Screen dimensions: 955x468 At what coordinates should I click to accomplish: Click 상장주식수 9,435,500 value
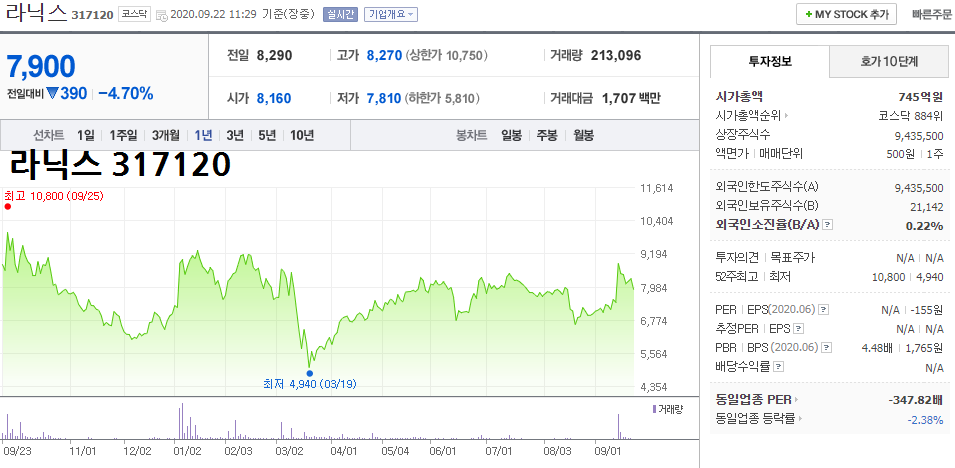(919, 135)
